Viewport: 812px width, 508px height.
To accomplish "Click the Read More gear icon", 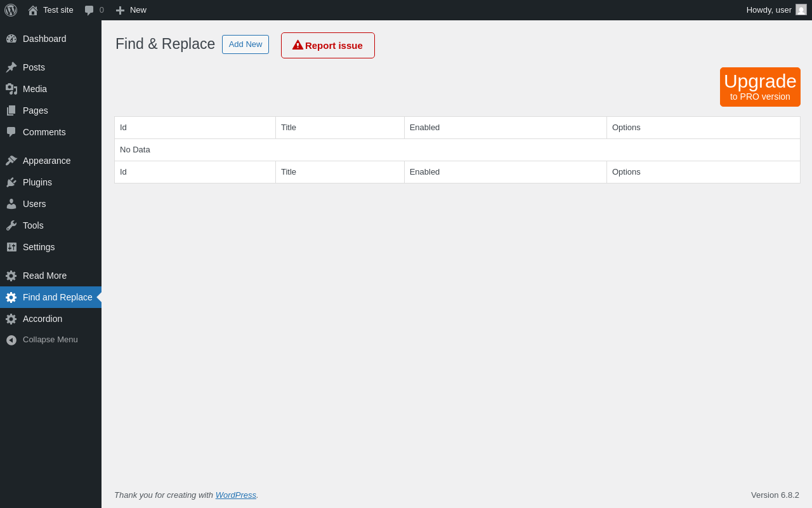I will 11,276.
